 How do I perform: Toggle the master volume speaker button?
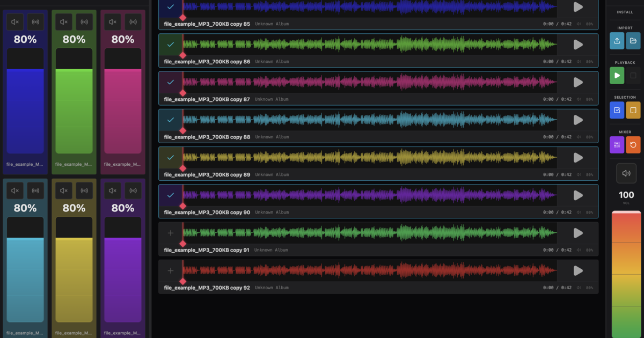tap(626, 173)
